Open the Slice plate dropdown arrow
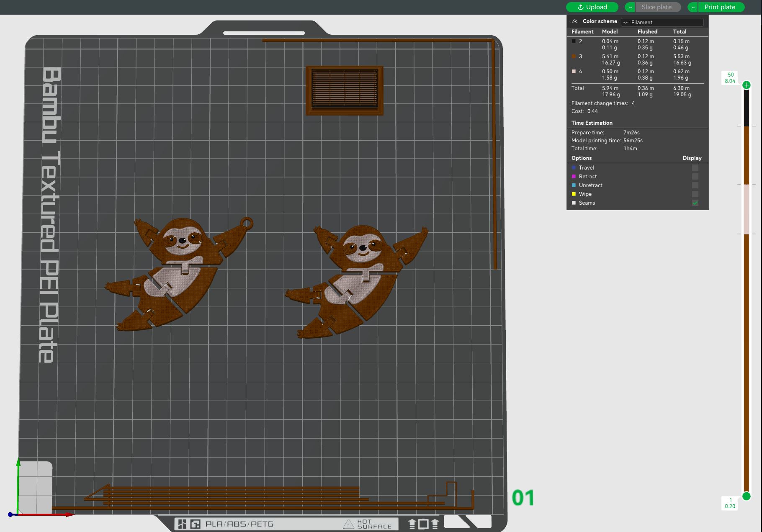 pyautogui.click(x=630, y=7)
